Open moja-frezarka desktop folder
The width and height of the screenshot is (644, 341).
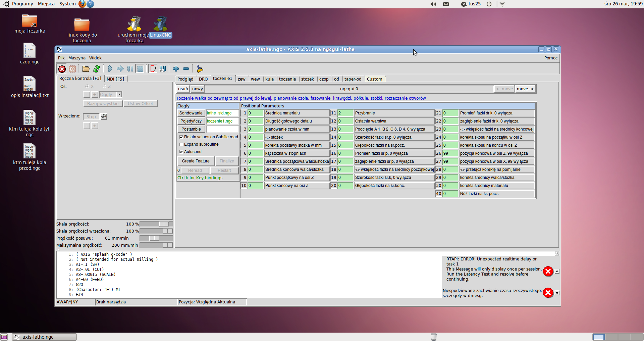click(x=30, y=24)
